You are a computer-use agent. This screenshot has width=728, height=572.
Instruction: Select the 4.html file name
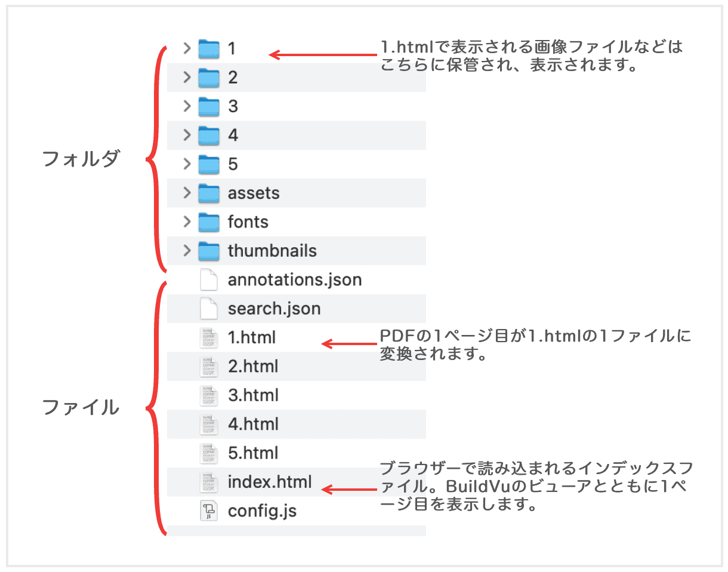[253, 425]
